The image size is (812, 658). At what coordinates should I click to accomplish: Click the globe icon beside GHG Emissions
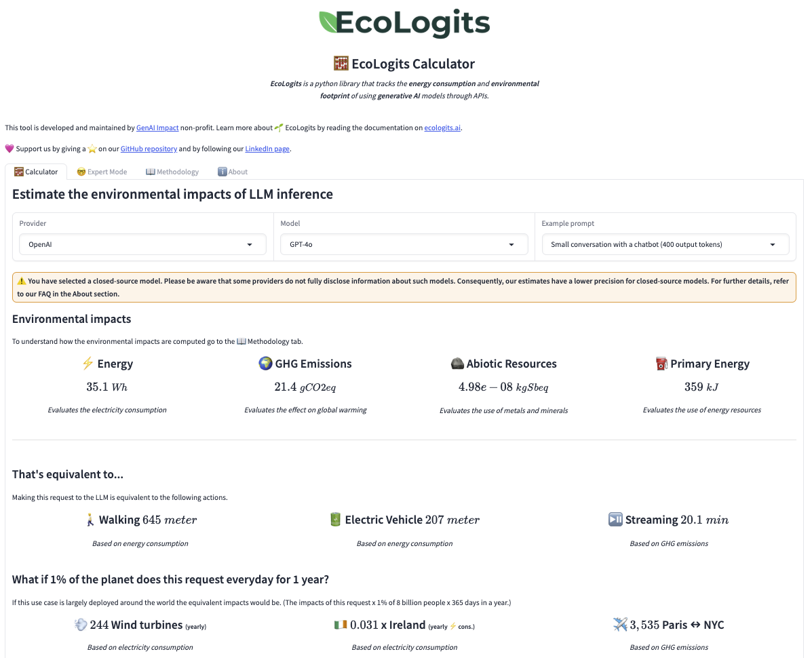[265, 364]
